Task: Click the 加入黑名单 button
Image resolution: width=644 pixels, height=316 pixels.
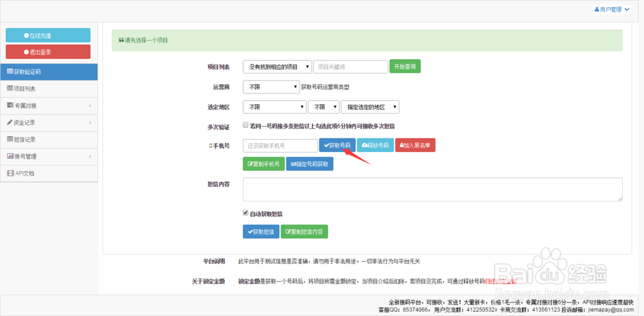Action: (x=415, y=145)
